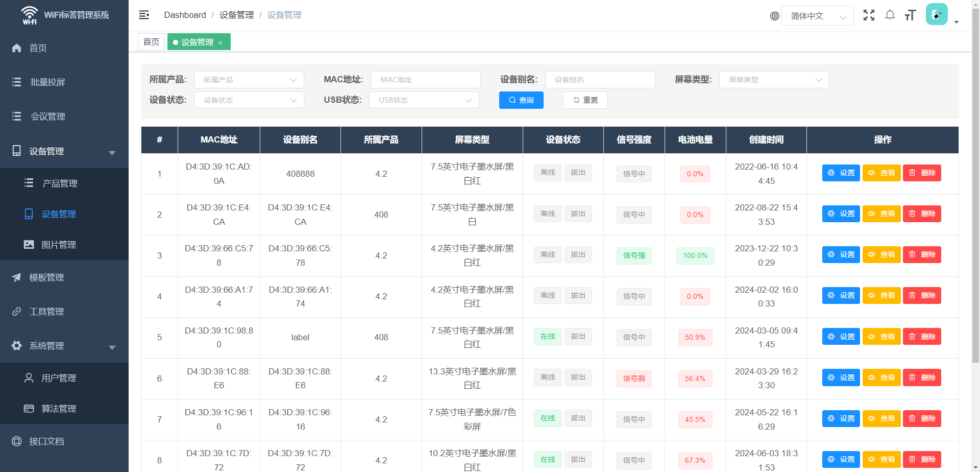980x472 pixels.
Task: Click 设置 for row 8
Action: pos(841,459)
